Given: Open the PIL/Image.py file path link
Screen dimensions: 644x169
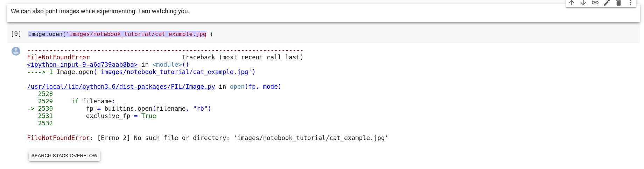Looking at the screenshot, I should [121, 87].
